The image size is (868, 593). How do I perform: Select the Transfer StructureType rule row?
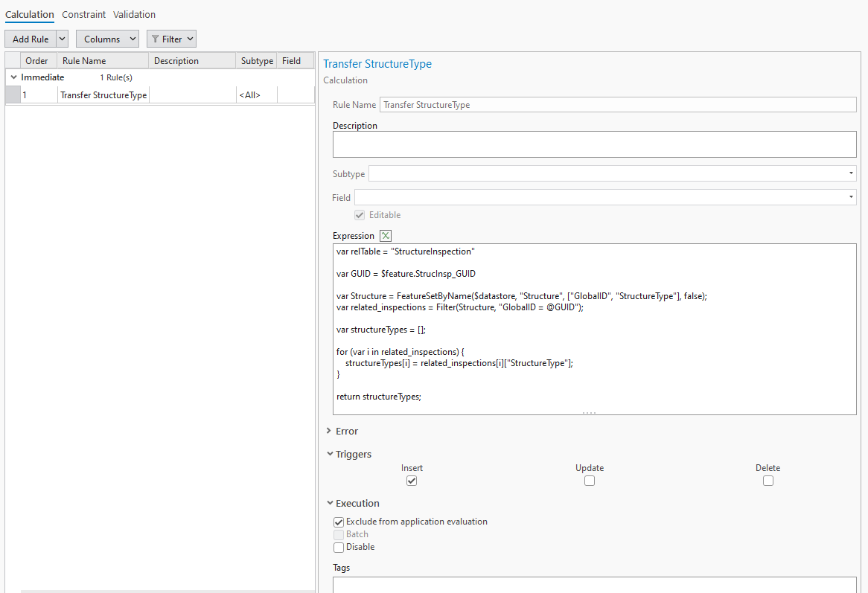[103, 94]
